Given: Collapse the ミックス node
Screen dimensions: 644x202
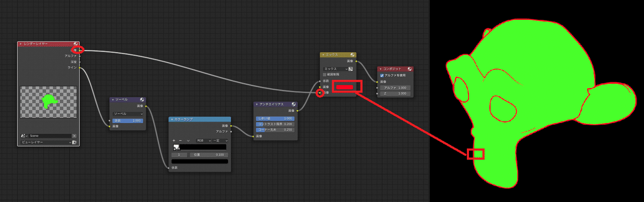Looking at the screenshot, I should click(323, 55).
